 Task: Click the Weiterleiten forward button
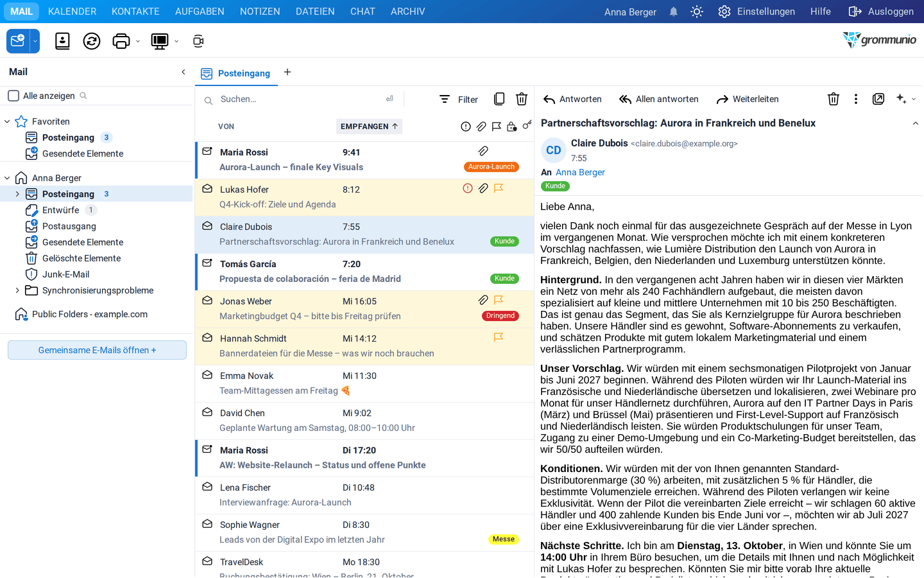tap(747, 99)
